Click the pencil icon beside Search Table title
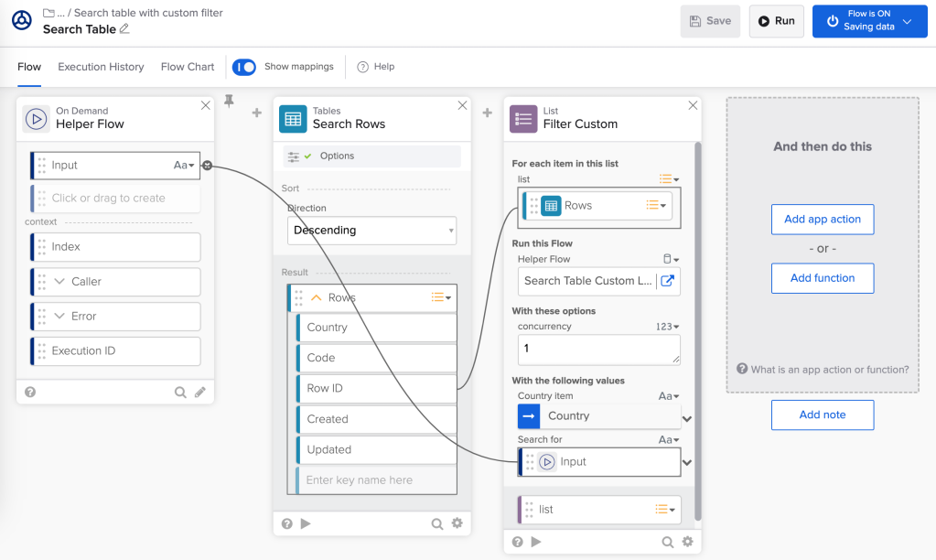Screen dimensions: 936x560 coord(124,29)
